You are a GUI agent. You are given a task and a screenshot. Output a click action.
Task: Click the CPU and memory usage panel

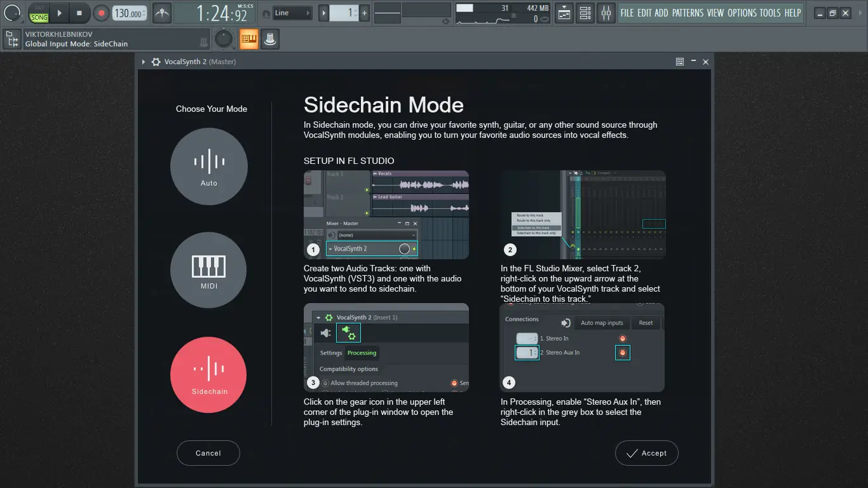click(x=502, y=13)
